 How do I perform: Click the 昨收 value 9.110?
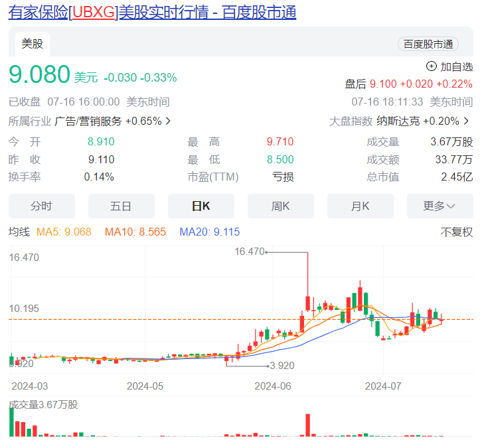coord(102,159)
